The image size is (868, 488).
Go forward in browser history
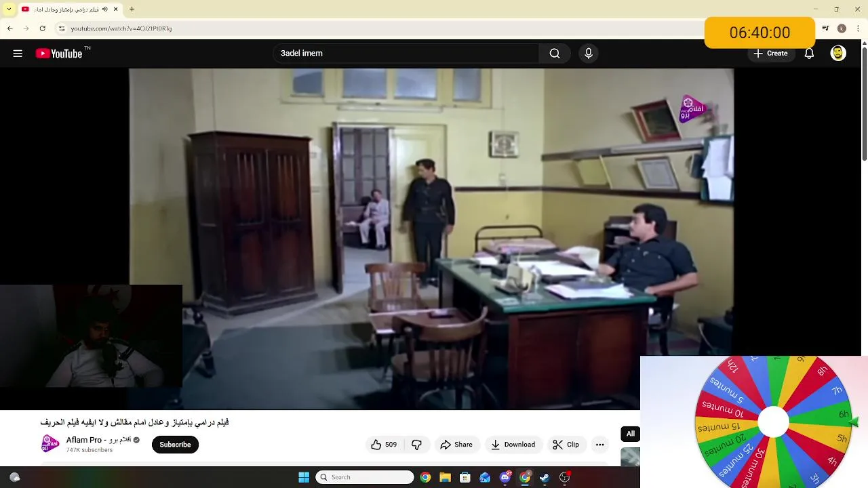click(26, 28)
